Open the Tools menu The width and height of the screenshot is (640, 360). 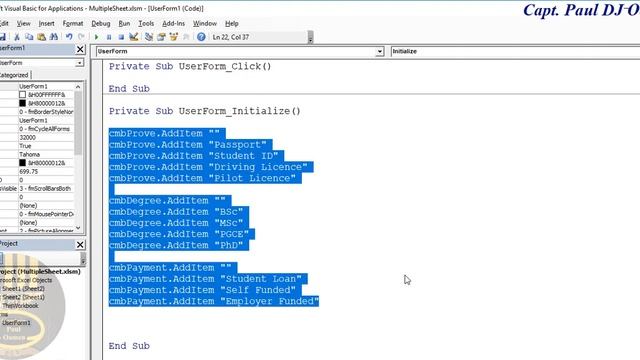[146, 24]
